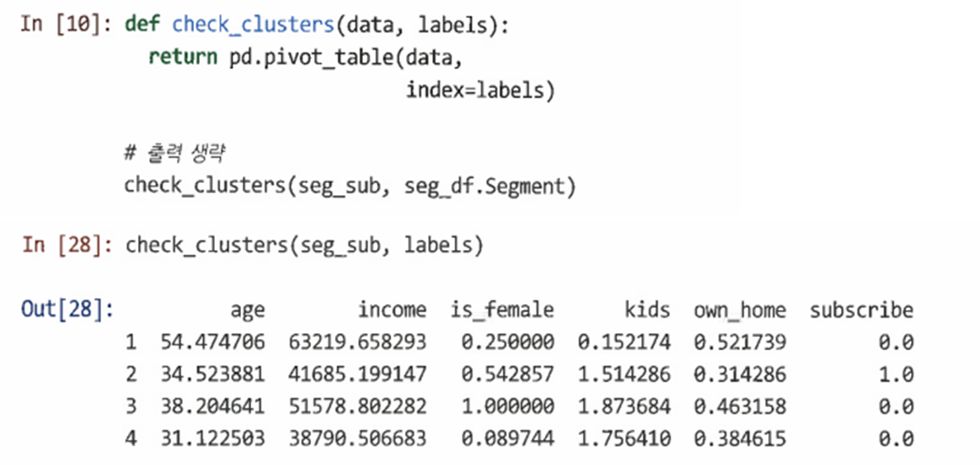Image resolution: width=980 pixels, height=465 pixels.
Task: Select the own_home column header
Action: pyautogui.click(x=740, y=310)
